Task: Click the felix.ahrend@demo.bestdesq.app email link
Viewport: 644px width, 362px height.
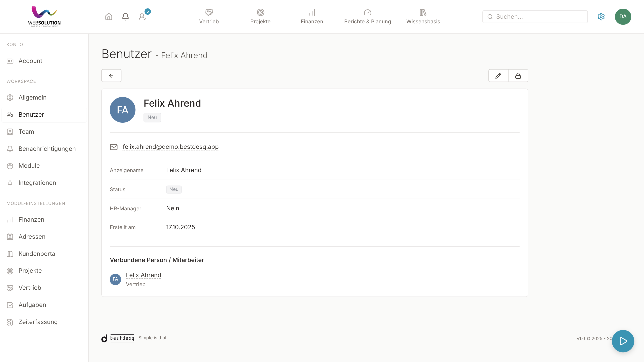Action: 170,147
